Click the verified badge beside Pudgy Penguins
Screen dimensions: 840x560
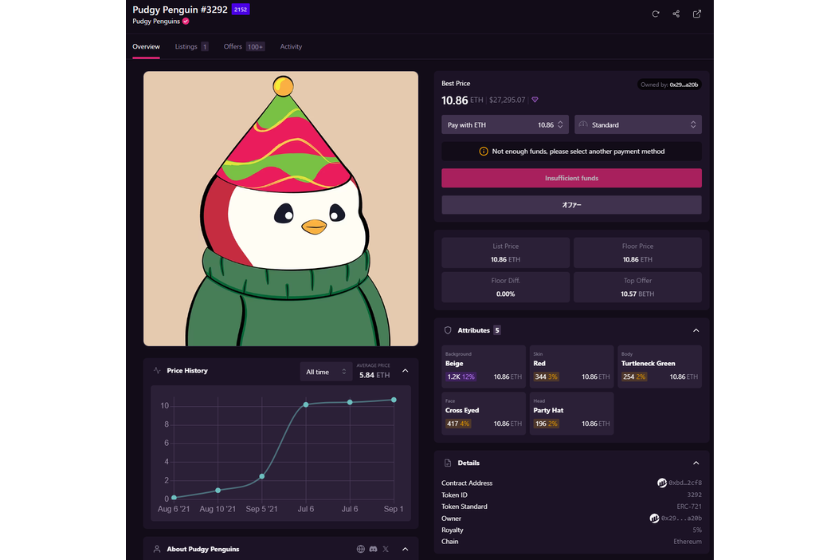(185, 21)
